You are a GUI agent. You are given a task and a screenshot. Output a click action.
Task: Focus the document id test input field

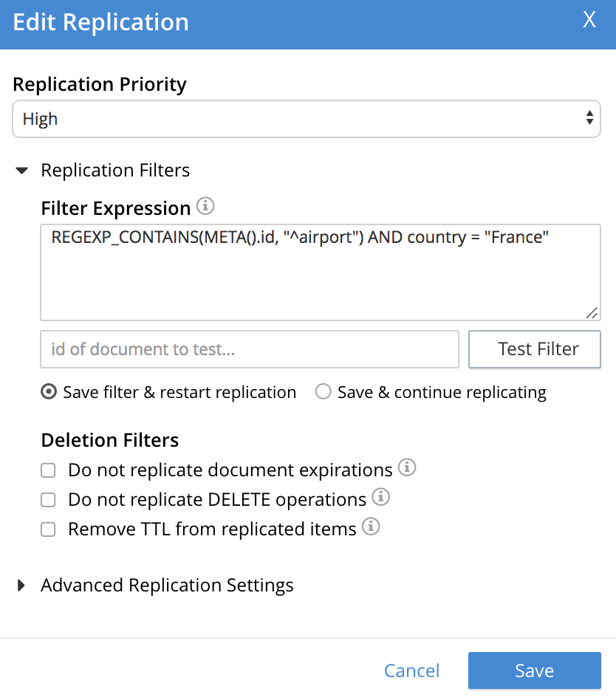[x=250, y=349]
